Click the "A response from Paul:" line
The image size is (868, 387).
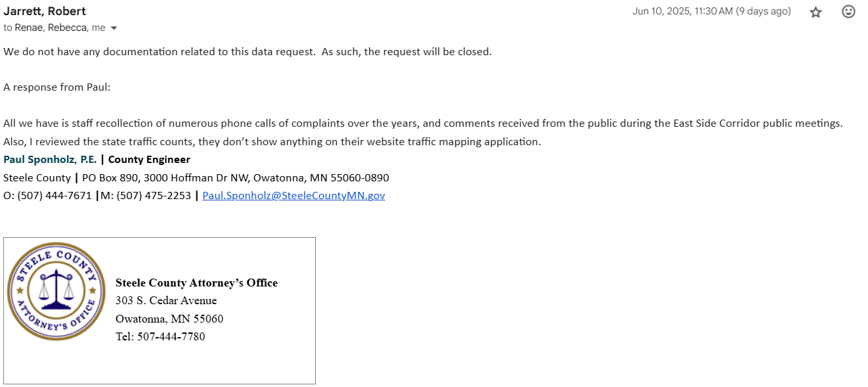click(57, 87)
